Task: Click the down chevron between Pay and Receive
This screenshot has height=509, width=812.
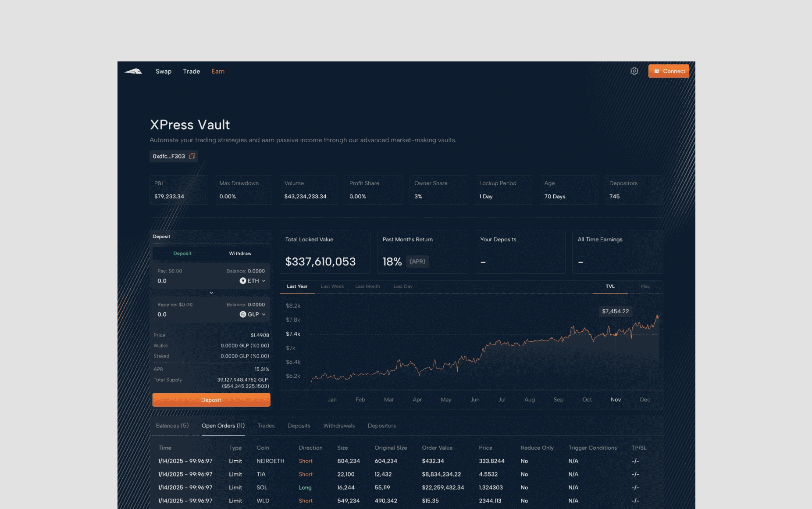Action: coord(211,293)
